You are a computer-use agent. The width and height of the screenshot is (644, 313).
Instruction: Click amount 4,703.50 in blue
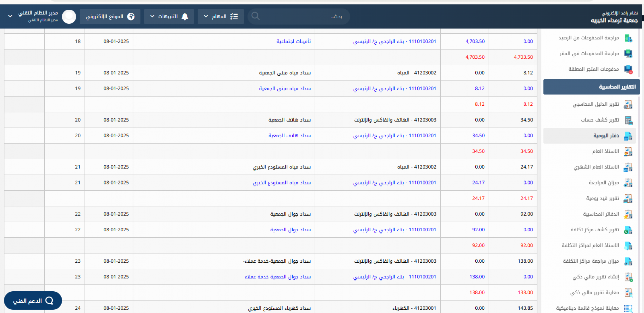pos(475,41)
